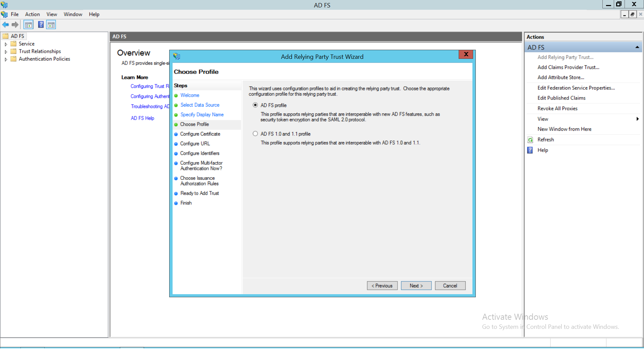This screenshot has width=644, height=349.
Task: Click the MMC application icon in title bar
Action: (4, 5)
